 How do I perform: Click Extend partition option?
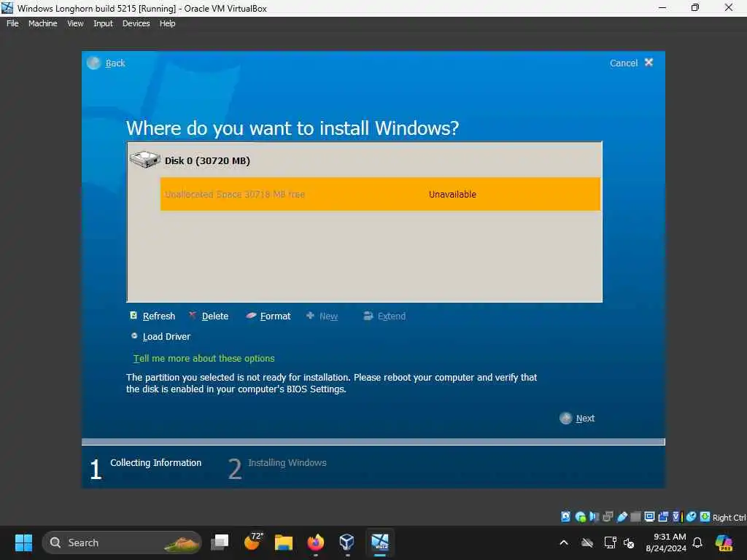(x=384, y=316)
